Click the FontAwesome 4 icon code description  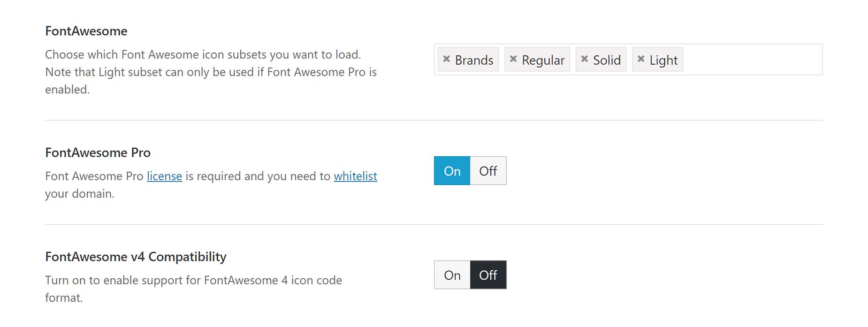pyautogui.click(x=193, y=281)
